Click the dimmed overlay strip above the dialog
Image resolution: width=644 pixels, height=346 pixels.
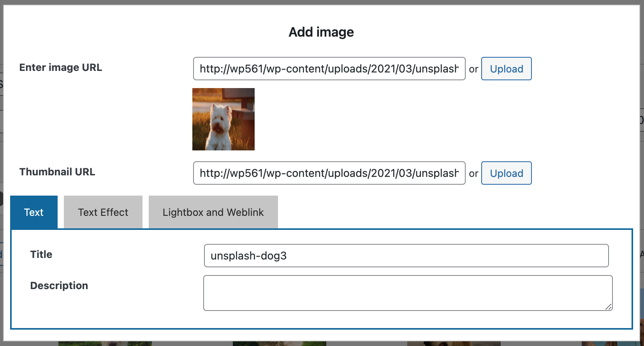[322, 2]
